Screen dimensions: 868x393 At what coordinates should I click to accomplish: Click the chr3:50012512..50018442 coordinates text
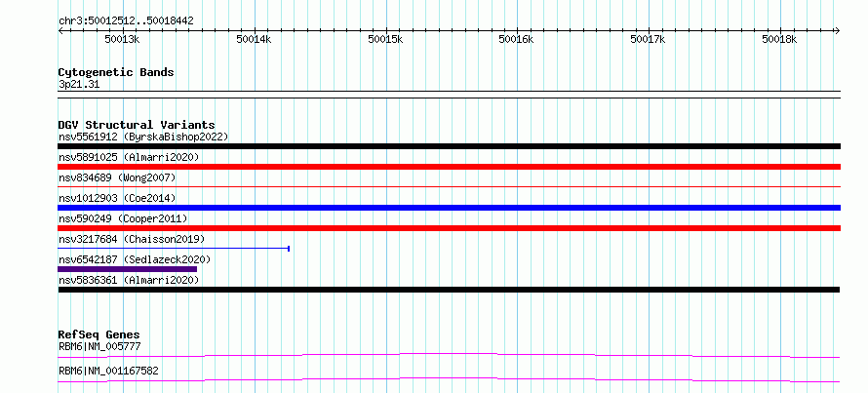point(126,21)
